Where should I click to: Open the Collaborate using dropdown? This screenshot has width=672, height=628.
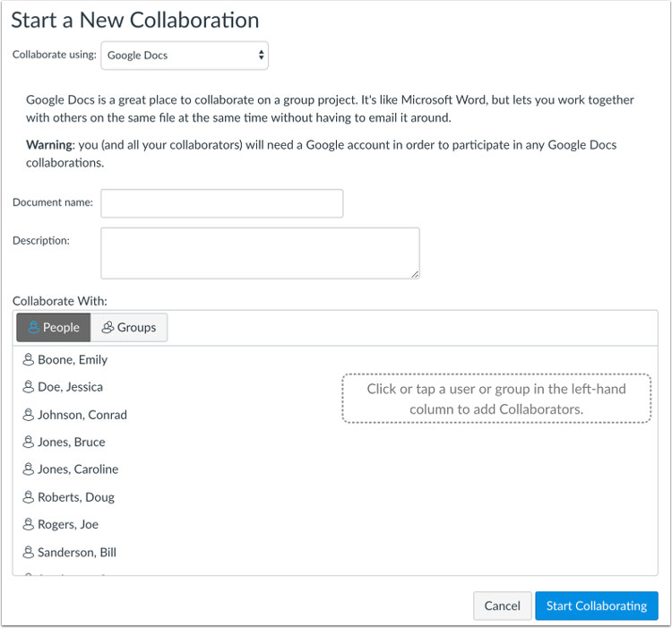coord(185,56)
